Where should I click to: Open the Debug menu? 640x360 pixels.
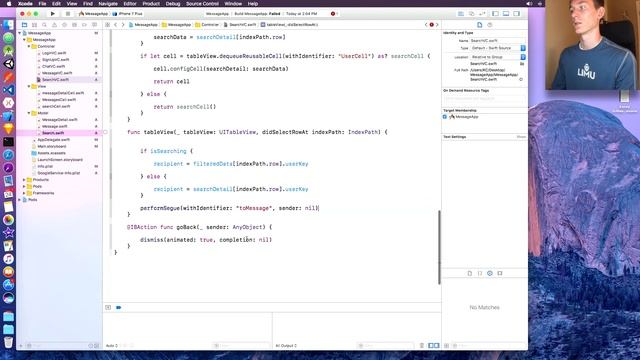click(173, 4)
